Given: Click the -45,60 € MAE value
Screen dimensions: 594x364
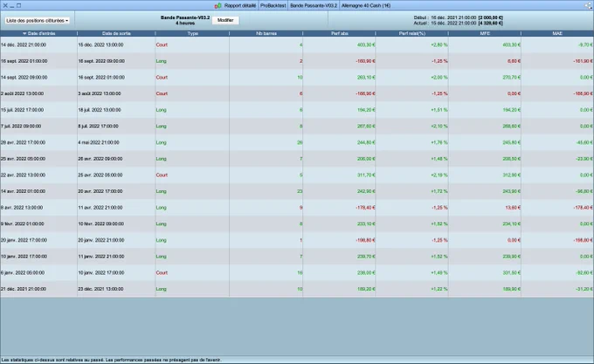Looking at the screenshot, I should tap(584, 142).
